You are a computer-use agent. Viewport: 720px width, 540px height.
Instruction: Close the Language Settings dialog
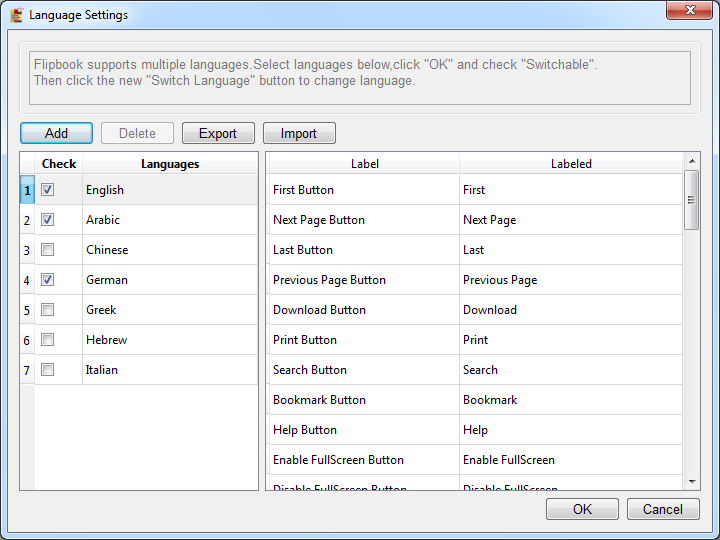click(x=690, y=12)
